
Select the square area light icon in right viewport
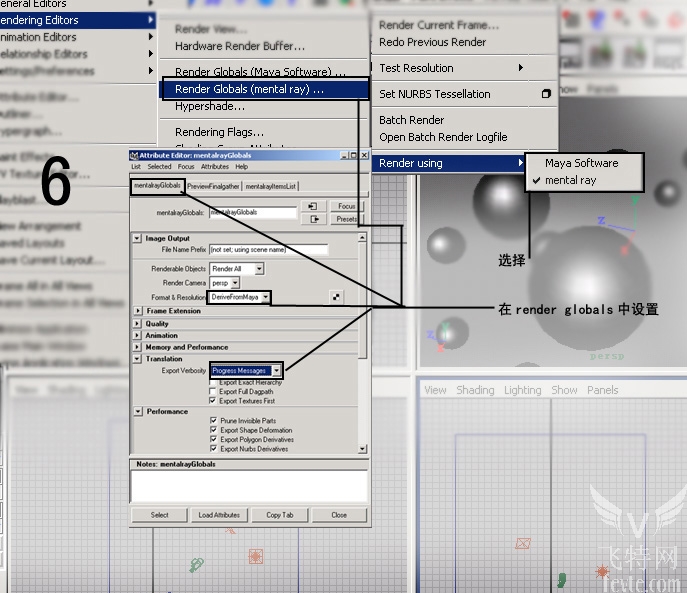(523, 543)
